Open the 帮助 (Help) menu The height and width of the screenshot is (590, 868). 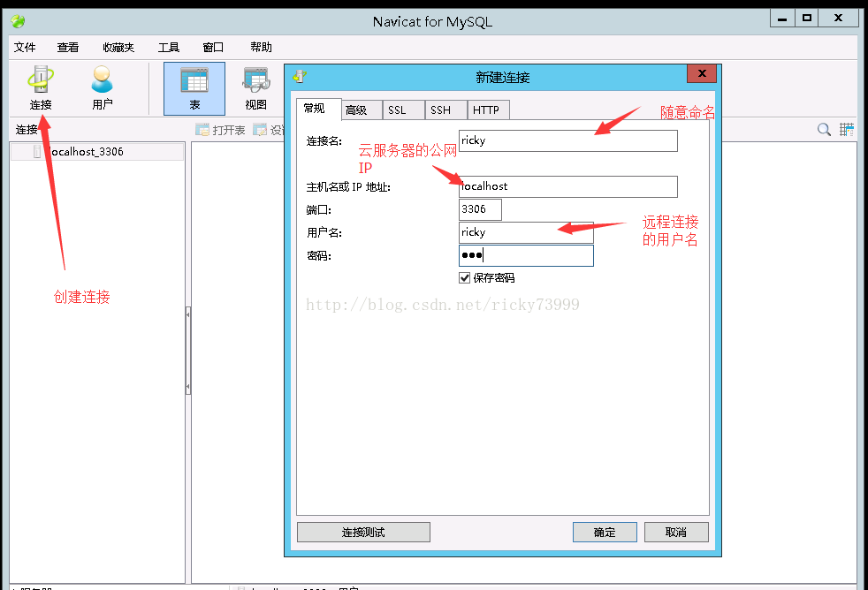click(262, 48)
